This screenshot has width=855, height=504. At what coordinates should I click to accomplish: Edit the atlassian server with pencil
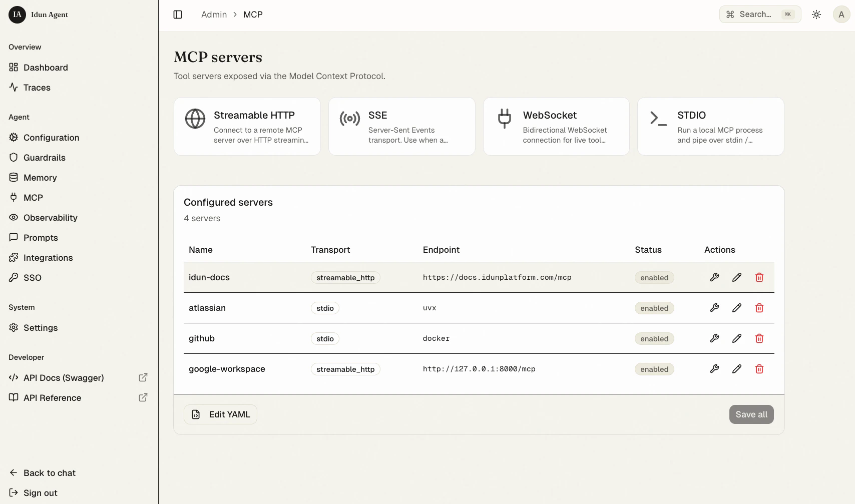737,308
